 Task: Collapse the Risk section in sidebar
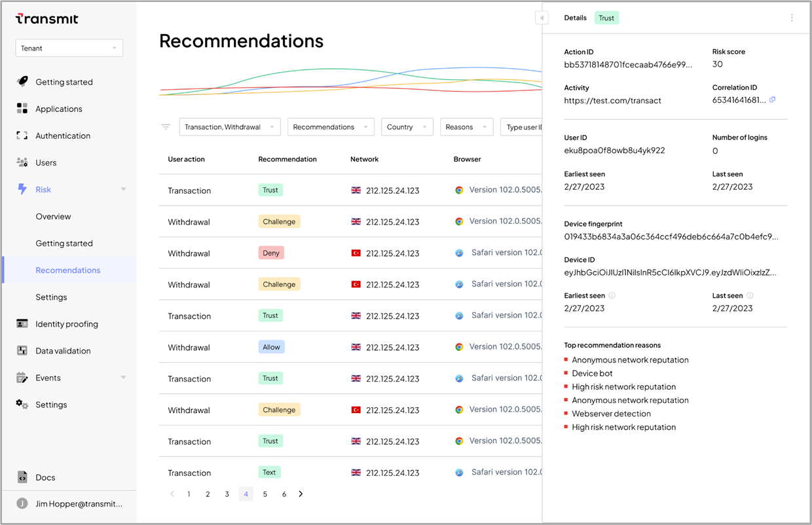[123, 190]
